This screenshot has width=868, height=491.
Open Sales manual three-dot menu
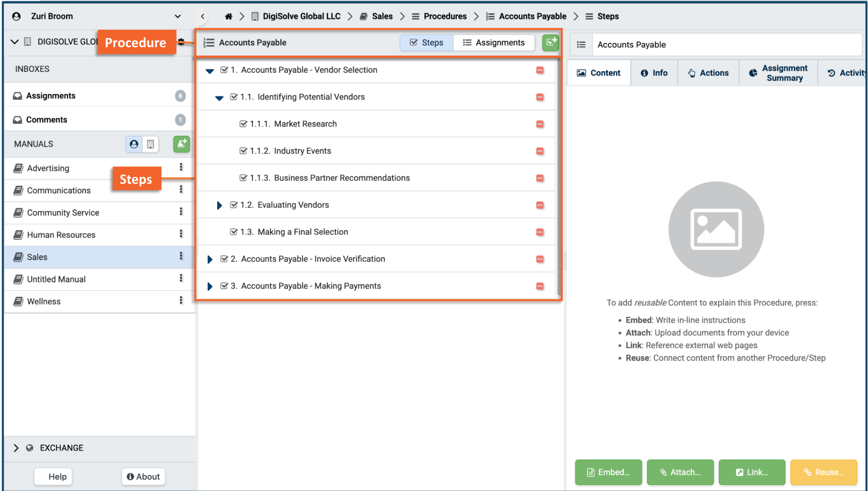(181, 256)
